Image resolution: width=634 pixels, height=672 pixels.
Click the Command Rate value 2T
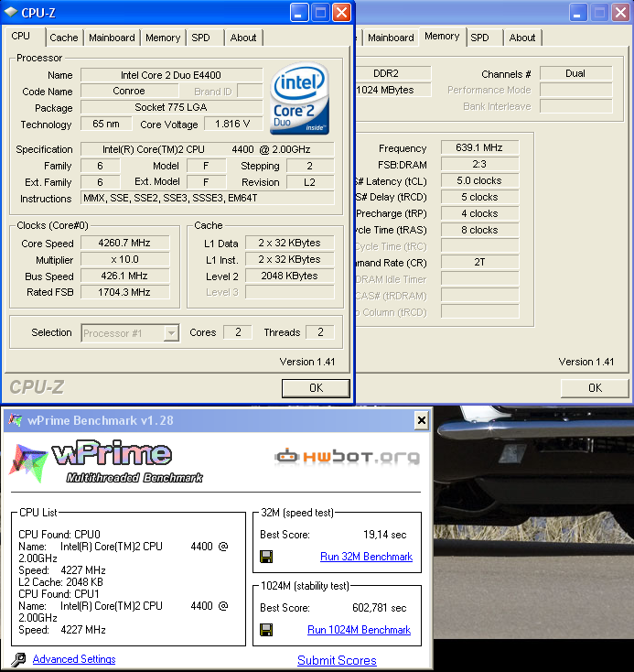click(479, 262)
